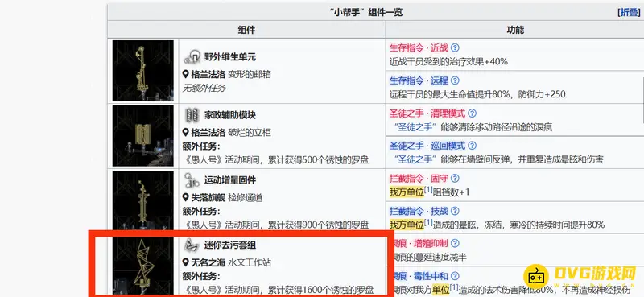Click the 野外维生单元 item icon
The width and height of the screenshot is (644, 297).
(x=192, y=56)
